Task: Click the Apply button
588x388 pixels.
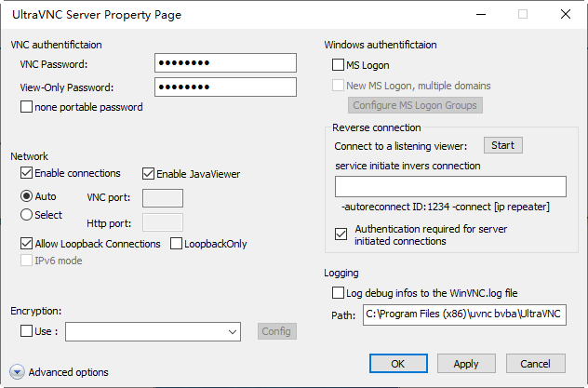Action: [466, 364]
